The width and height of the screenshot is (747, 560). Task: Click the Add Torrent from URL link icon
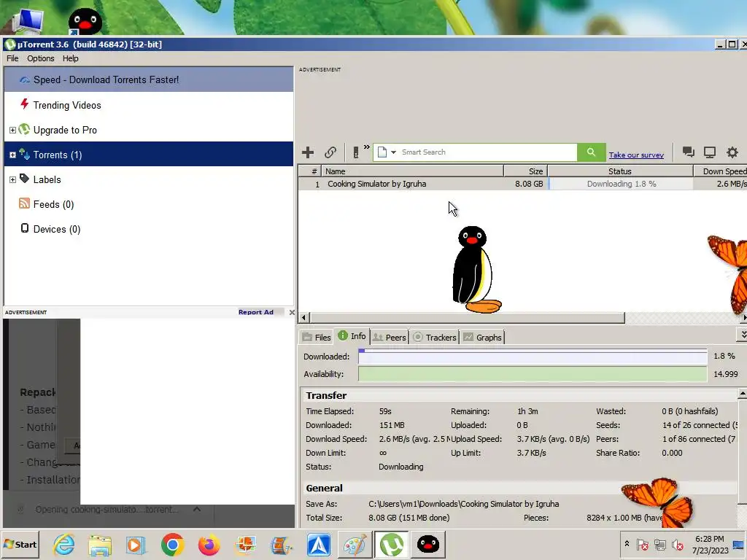[x=330, y=152]
